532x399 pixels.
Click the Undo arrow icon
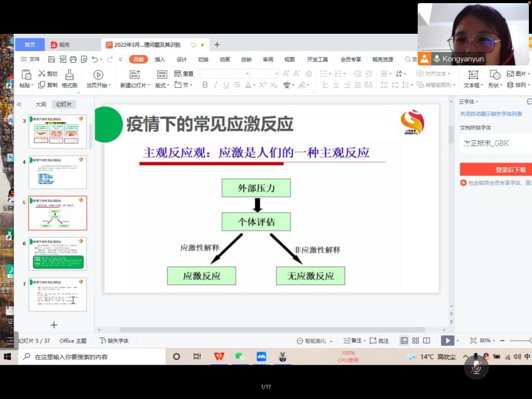pos(95,59)
